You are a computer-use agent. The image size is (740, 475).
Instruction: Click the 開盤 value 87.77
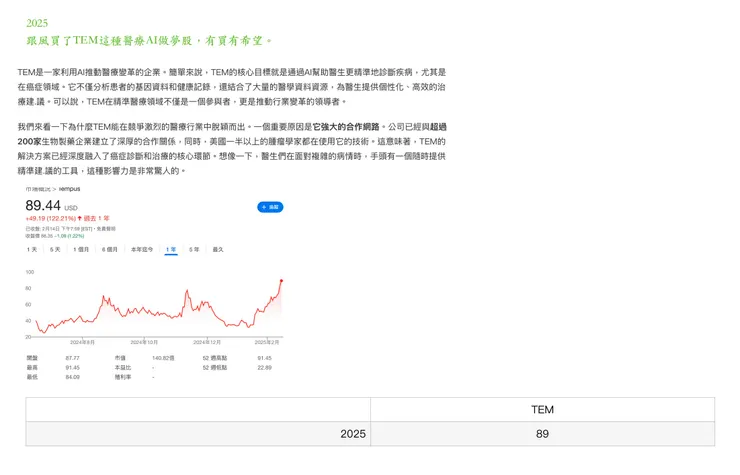pos(72,358)
